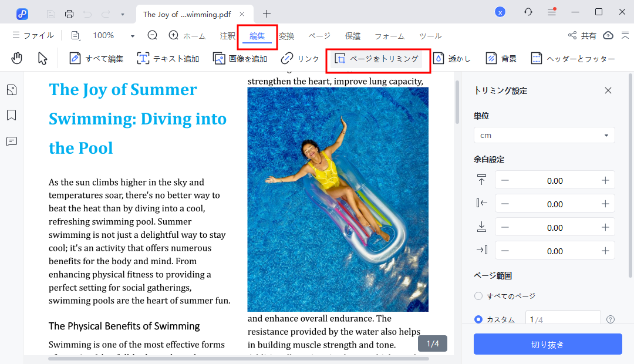634x364 pixels.
Task: Open the page thumbnails sidebar panel
Action: pyautogui.click(x=12, y=90)
